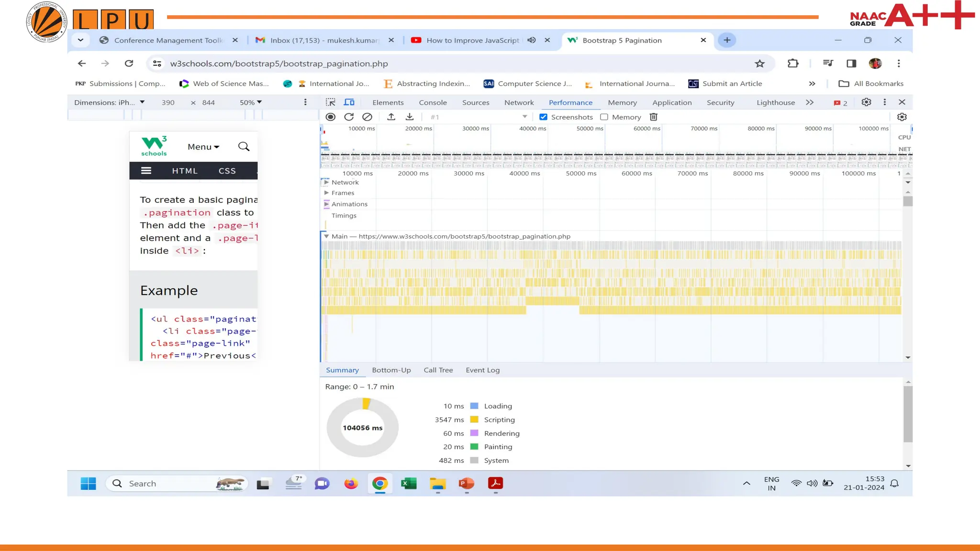Image resolution: width=980 pixels, height=551 pixels.
Task: Click the clear recording icon
Action: (367, 117)
